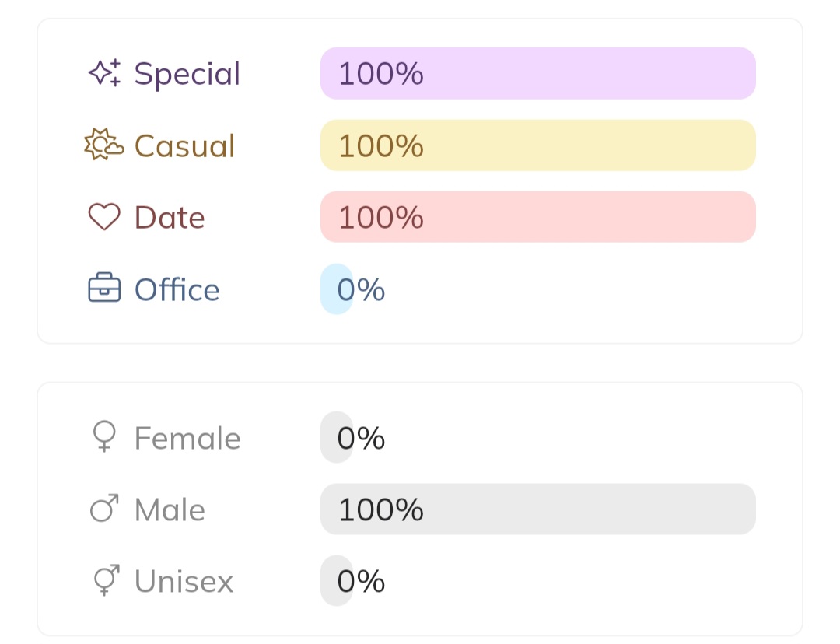Select the Female gender symbol icon
The width and height of the screenshot is (840, 644).
click(104, 437)
